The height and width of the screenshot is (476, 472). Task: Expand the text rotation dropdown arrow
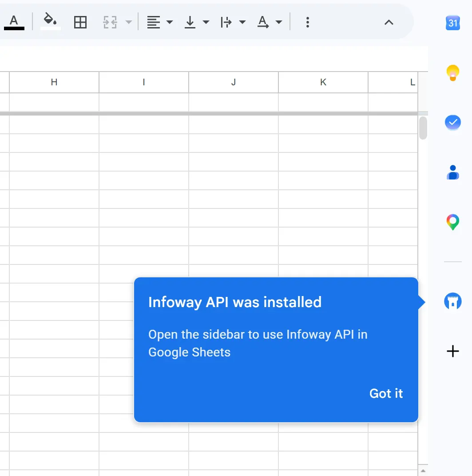tap(279, 22)
